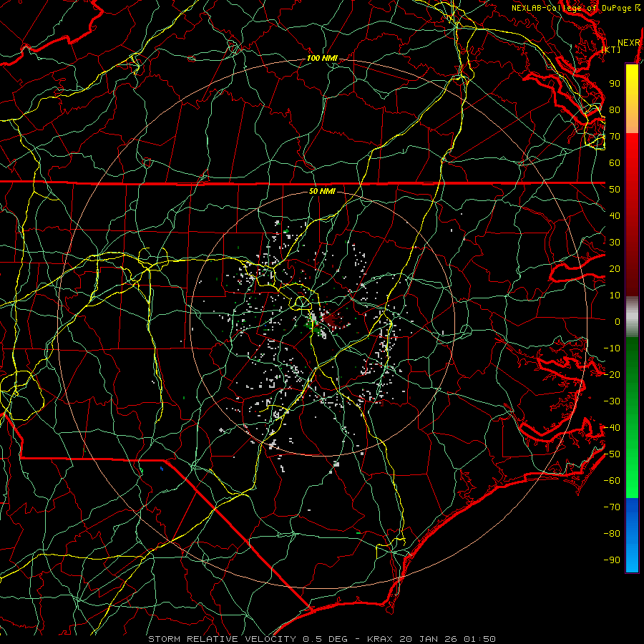Click the 20 value on the velocity scale

pos(615,268)
